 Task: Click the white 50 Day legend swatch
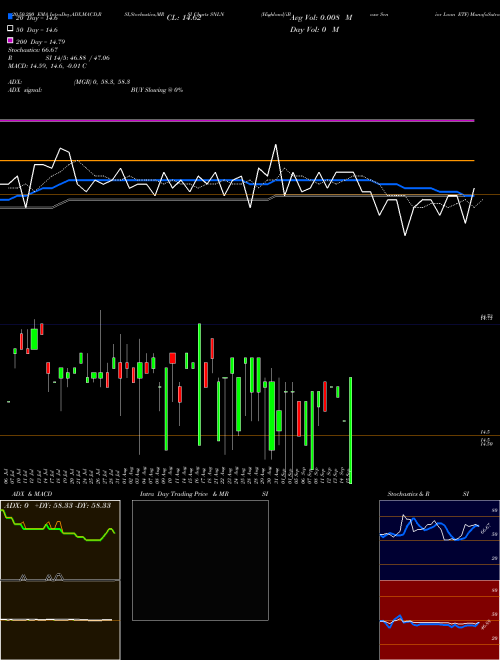10,29
